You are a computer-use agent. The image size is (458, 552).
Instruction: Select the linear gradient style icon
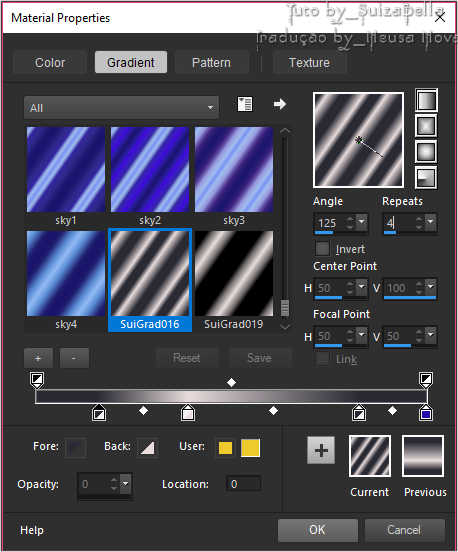click(426, 101)
